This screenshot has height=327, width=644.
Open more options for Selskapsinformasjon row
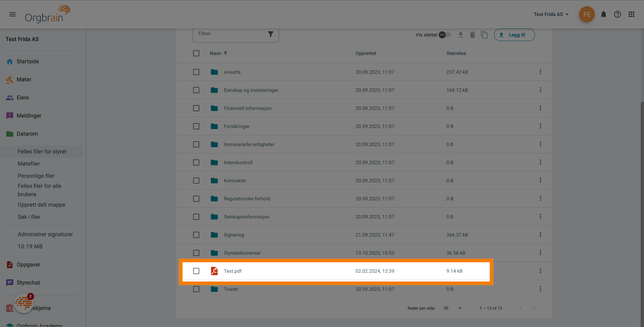pos(540,216)
